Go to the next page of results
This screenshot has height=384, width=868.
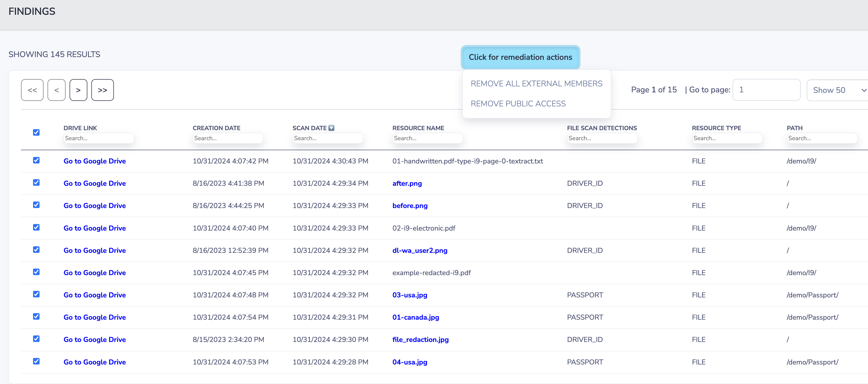(x=78, y=90)
